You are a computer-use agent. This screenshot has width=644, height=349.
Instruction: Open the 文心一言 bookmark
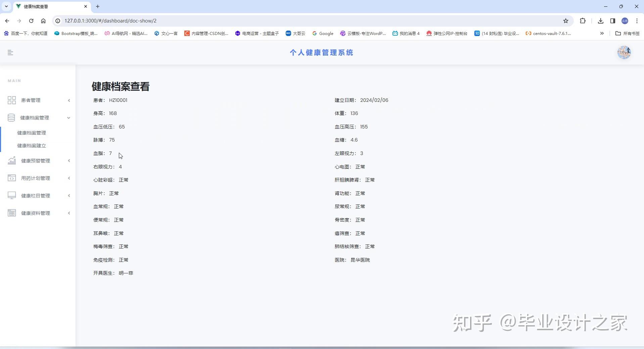click(x=166, y=33)
